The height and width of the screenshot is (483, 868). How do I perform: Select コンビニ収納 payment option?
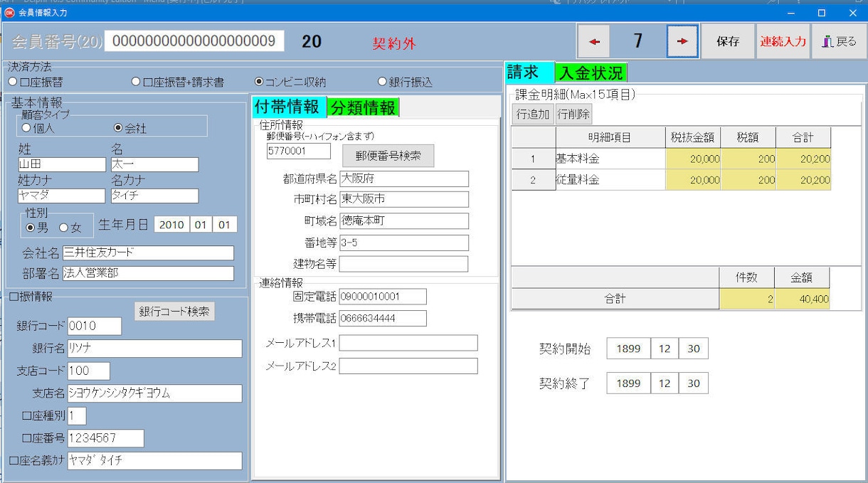pos(290,82)
